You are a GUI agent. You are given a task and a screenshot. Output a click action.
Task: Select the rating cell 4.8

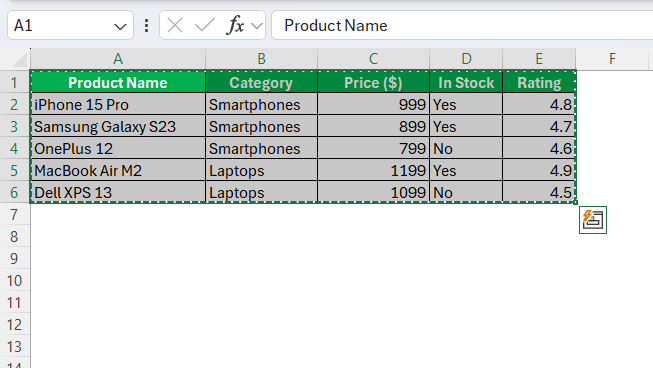click(539, 104)
